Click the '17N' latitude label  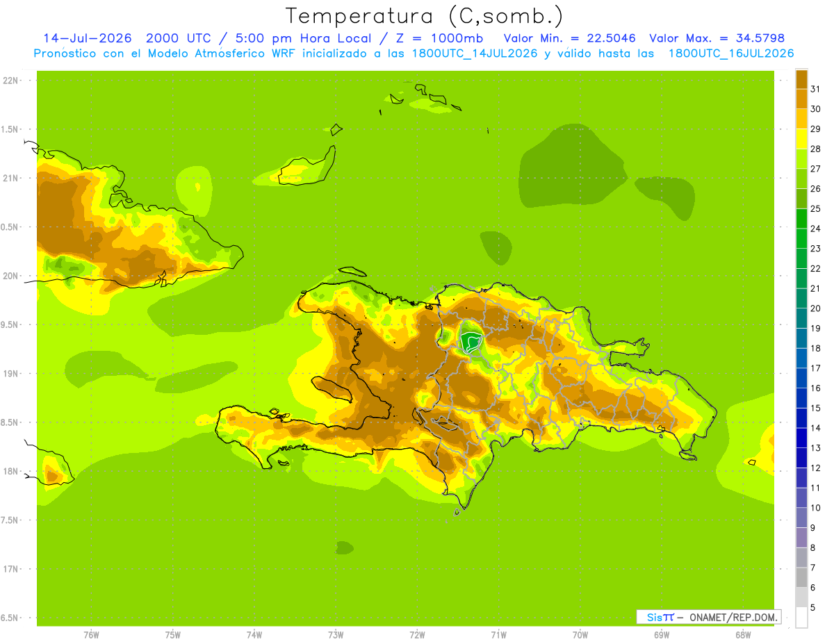pos(10,569)
